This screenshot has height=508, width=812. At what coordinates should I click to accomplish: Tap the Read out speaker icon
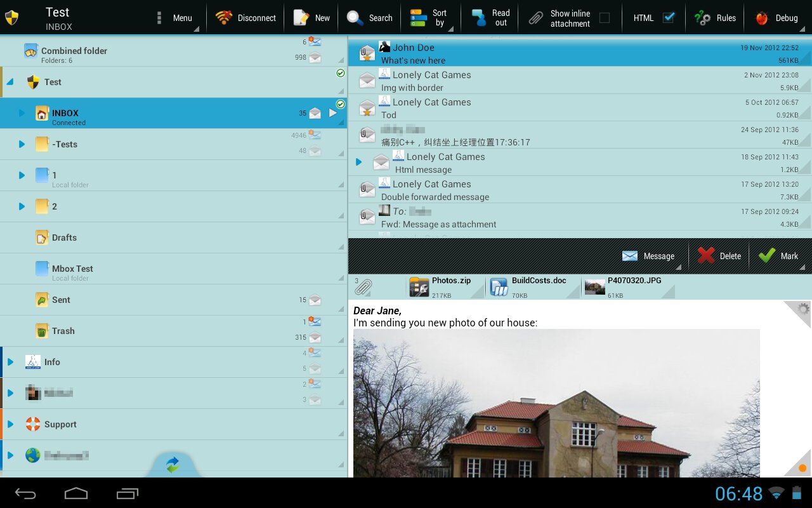click(479, 18)
